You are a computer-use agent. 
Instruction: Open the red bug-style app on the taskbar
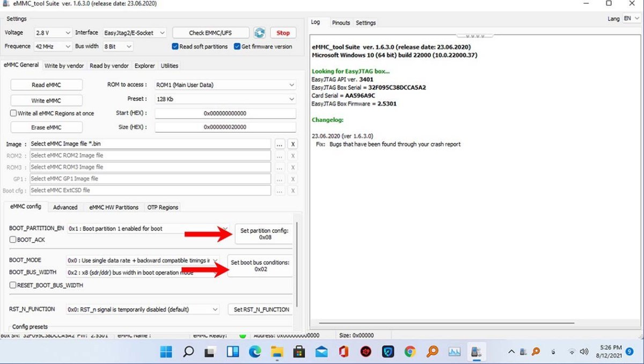(366, 352)
